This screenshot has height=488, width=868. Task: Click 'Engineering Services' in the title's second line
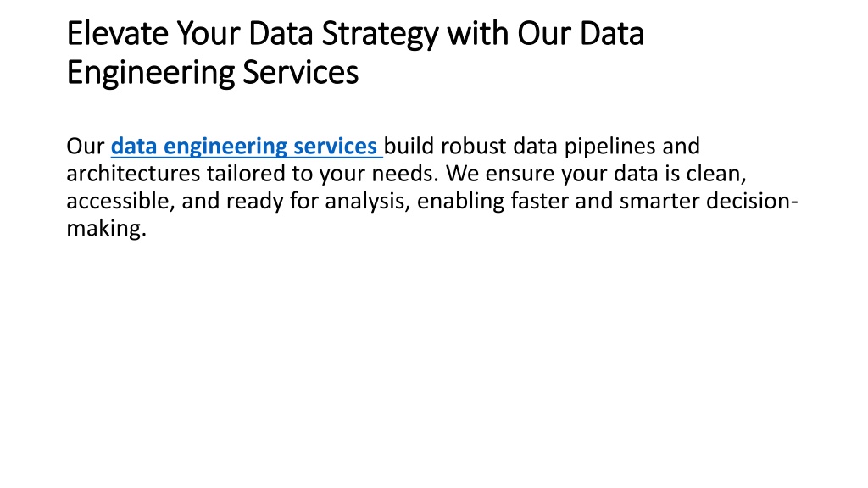point(213,73)
